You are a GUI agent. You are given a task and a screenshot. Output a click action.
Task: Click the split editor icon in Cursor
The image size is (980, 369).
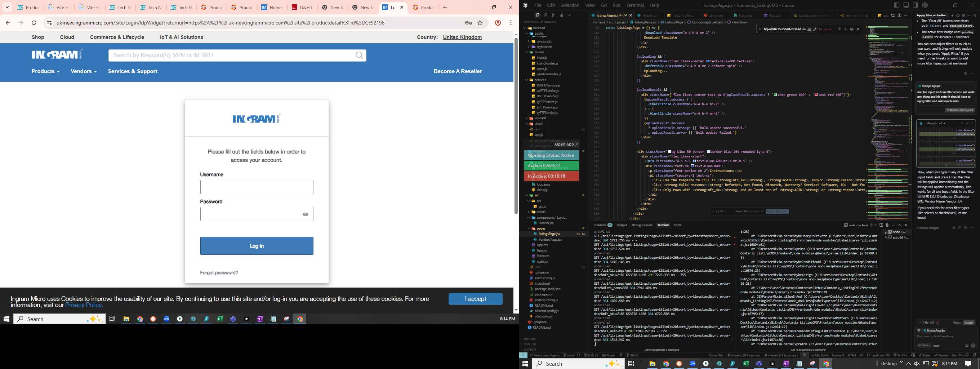coord(899,15)
